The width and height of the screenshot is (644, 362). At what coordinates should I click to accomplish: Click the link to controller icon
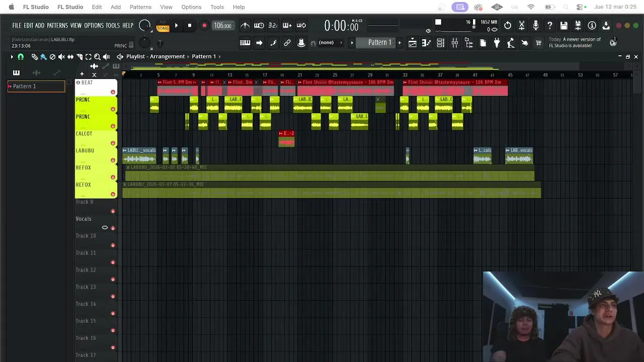pyautogui.click(x=287, y=43)
